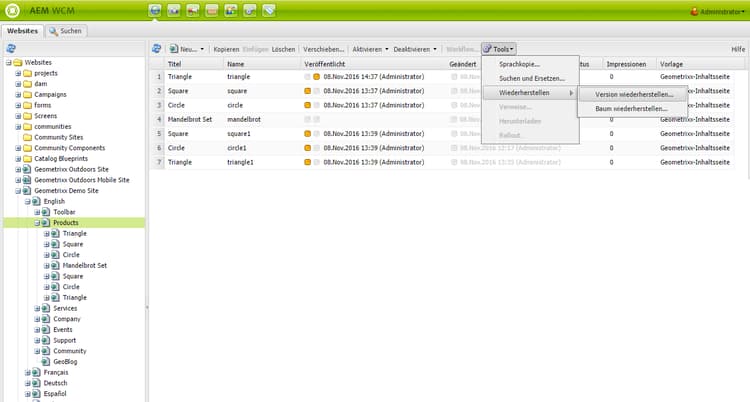Select the Mandelbrot Set grid row
Screen dimensions: 750x402
pos(442,119)
